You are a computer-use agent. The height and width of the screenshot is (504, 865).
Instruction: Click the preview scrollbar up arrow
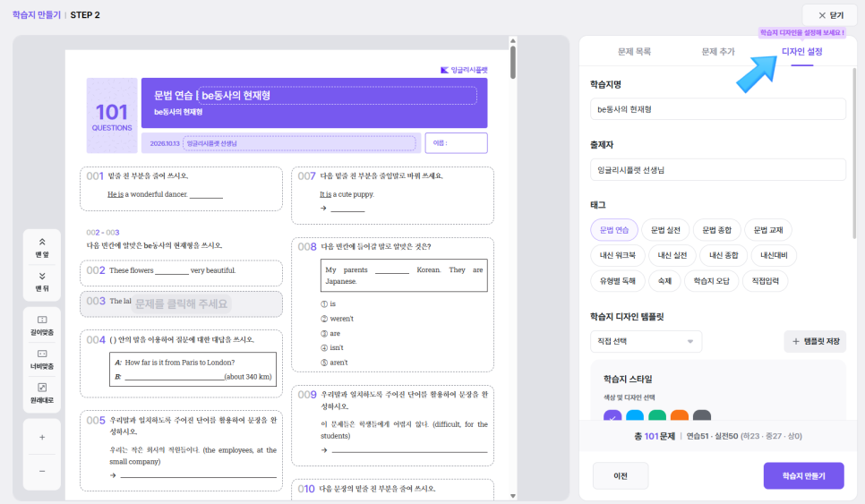pos(513,41)
